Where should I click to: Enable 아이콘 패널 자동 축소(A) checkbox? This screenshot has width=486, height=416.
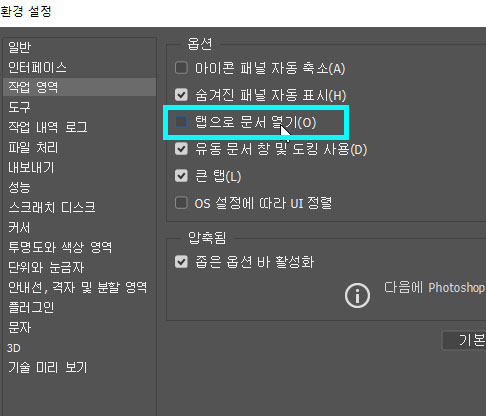point(181,68)
